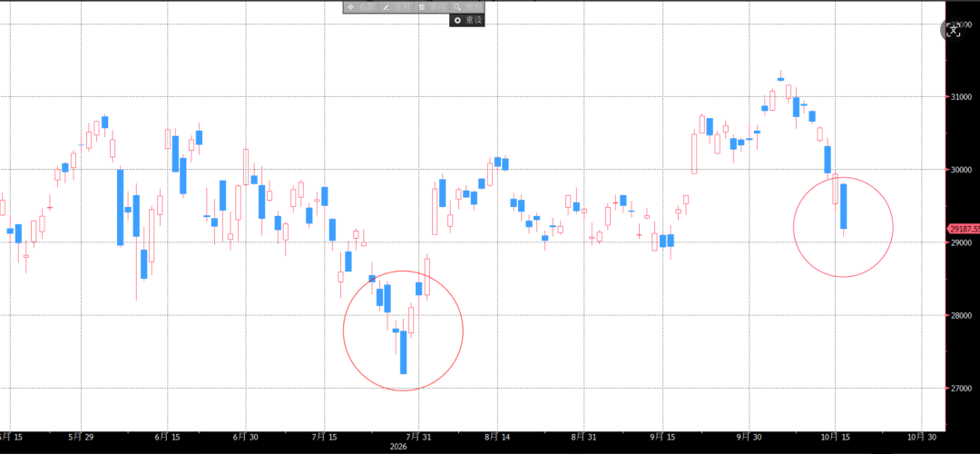The width and height of the screenshot is (980, 454).
Task: Click the 8月 31 date label
Action: (x=583, y=437)
